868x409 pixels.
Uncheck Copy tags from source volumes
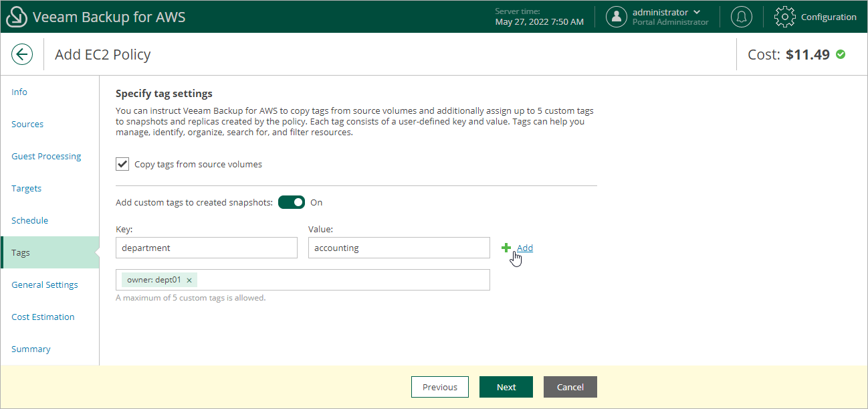[x=122, y=164]
